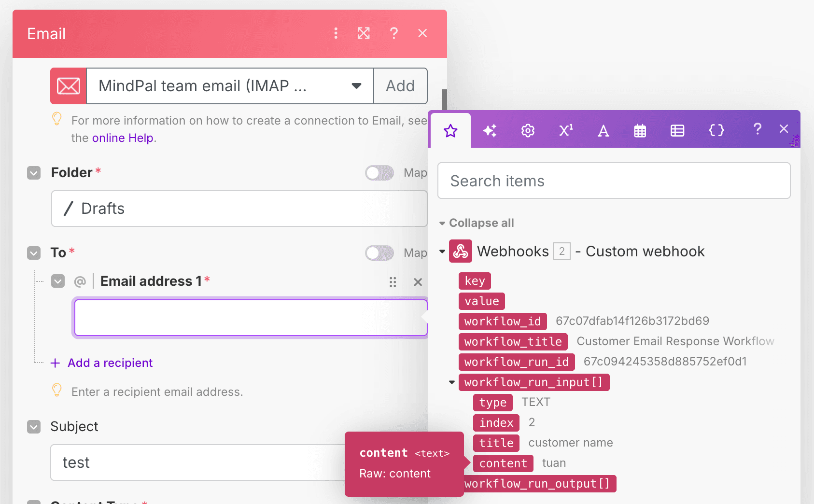Open the AI functions tab (sparkles icon)
The image size is (814, 504).
(x=489, y=130)
